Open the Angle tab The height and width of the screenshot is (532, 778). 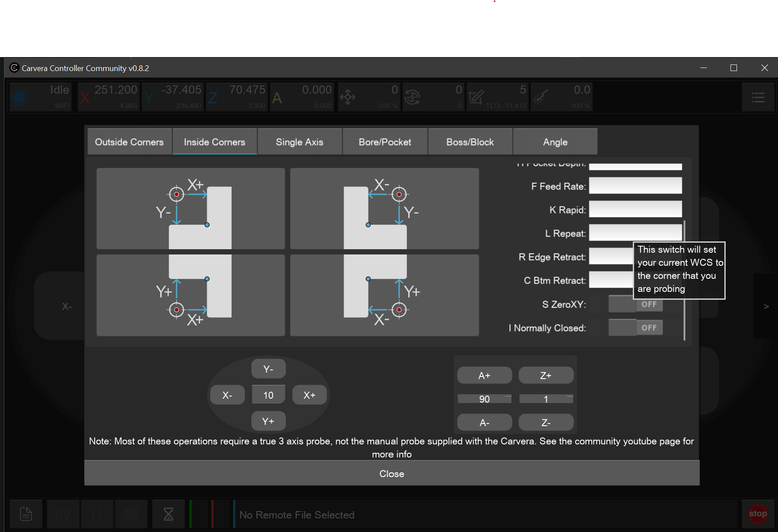coord(555,142)
